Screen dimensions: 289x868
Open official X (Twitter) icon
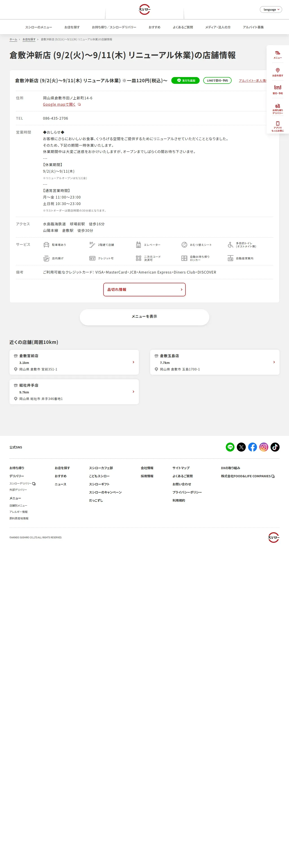tap(241, 447)
